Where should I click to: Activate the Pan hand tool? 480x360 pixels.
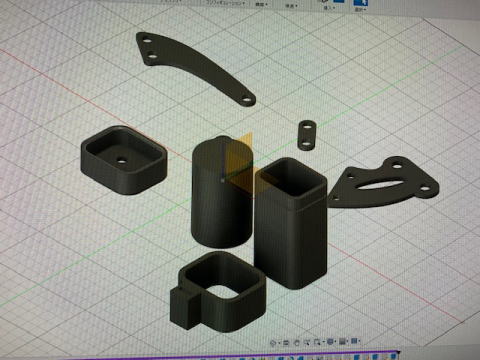click(297, 342)
